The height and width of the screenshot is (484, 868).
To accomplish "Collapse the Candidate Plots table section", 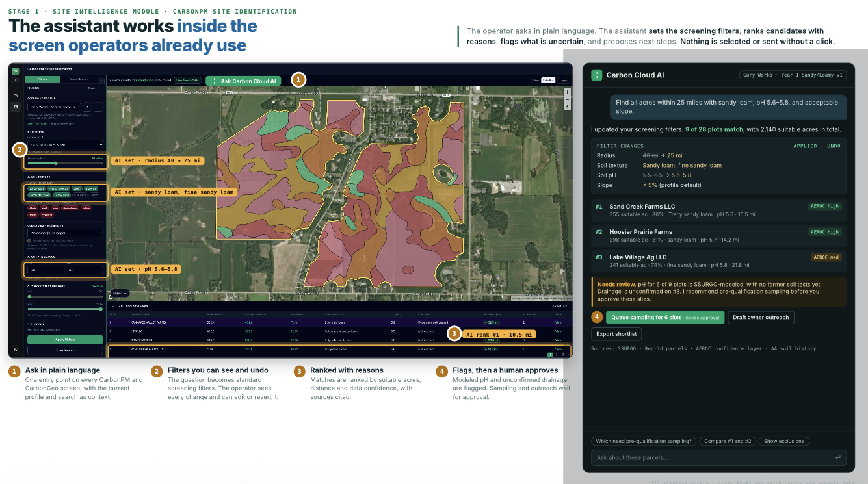I will pyautogui.click(x=112, y=305).
